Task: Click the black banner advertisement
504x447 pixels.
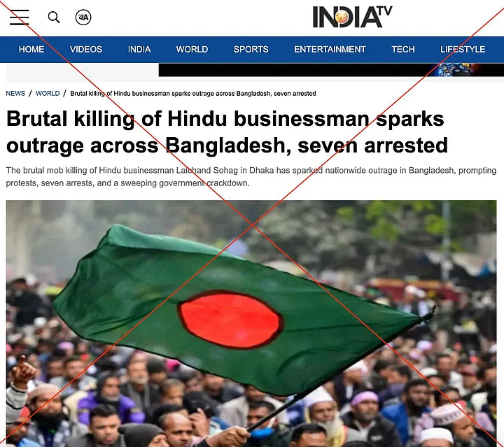Action: point(331,70)
